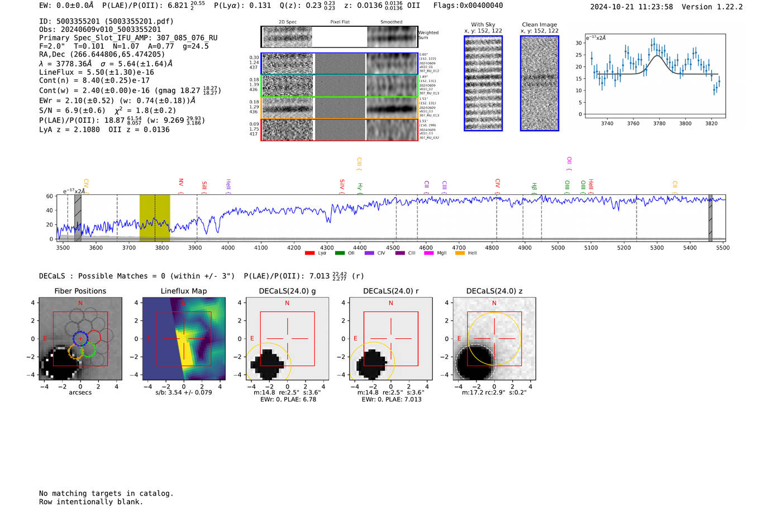
Task: Click the blue dashed fiber circle
Action: [x=80, y=338]
